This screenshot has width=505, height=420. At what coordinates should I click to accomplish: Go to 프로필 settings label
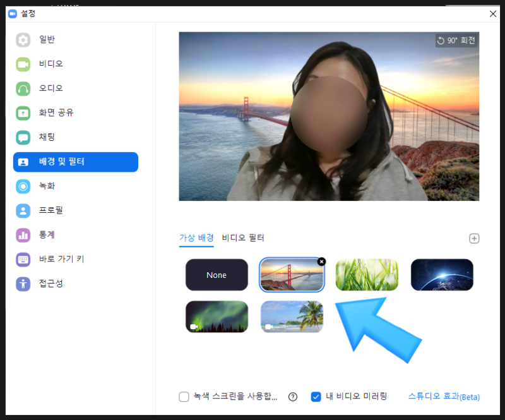[51, 210]
